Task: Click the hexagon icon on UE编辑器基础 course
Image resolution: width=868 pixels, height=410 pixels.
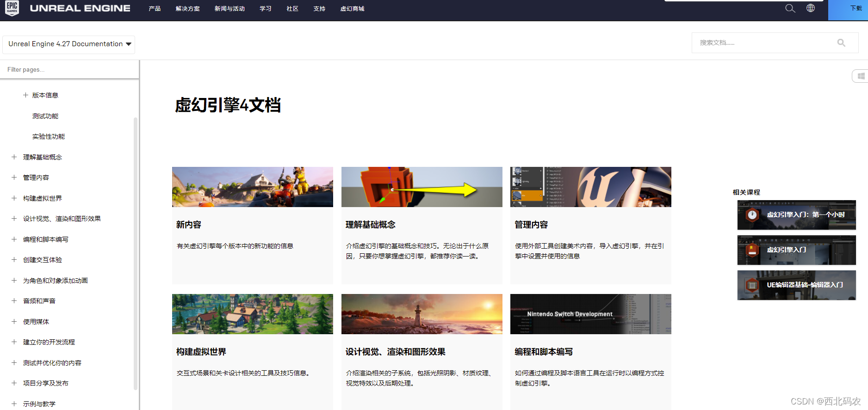Action: [x=752, y=285]
